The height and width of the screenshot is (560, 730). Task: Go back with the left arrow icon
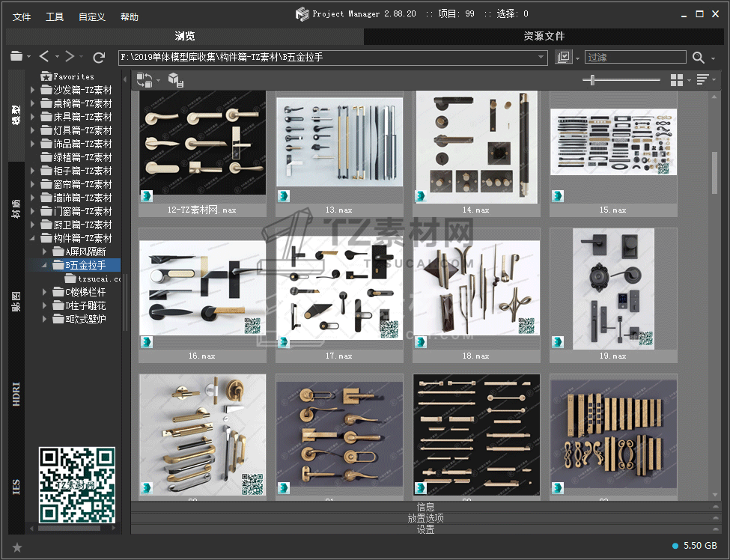(x=44, y=57)
